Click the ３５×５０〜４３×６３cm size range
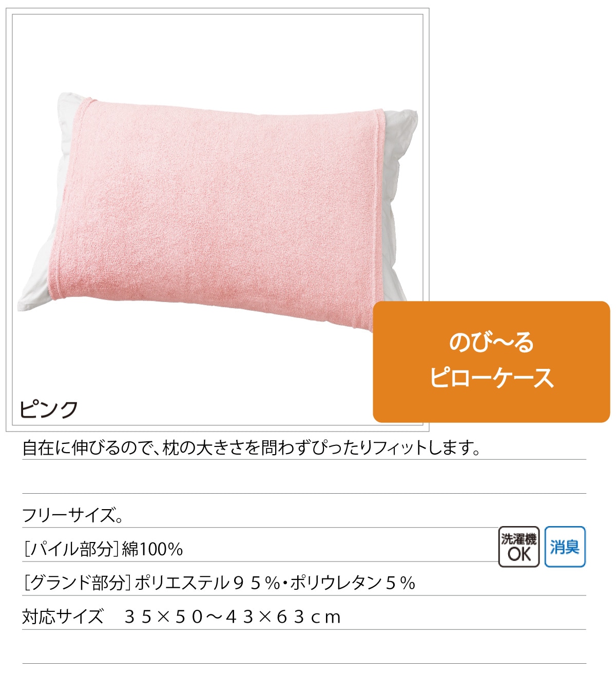 pos(233,616)
